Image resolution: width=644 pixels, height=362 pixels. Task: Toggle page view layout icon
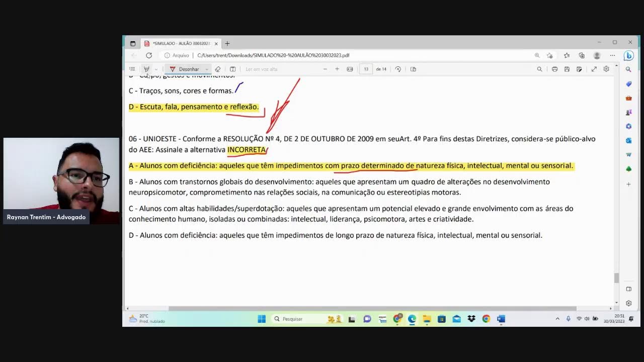(x=413, y=69)
